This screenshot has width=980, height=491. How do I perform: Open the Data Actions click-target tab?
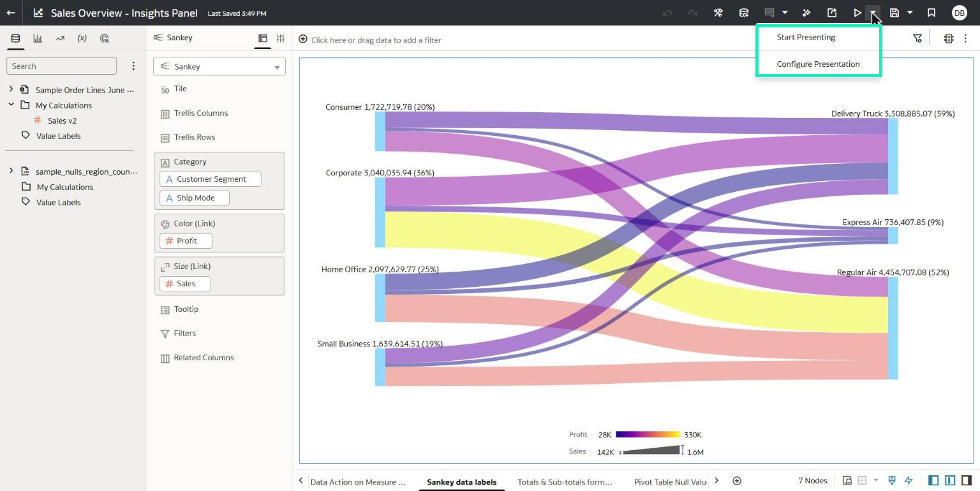tap(105, 38)
